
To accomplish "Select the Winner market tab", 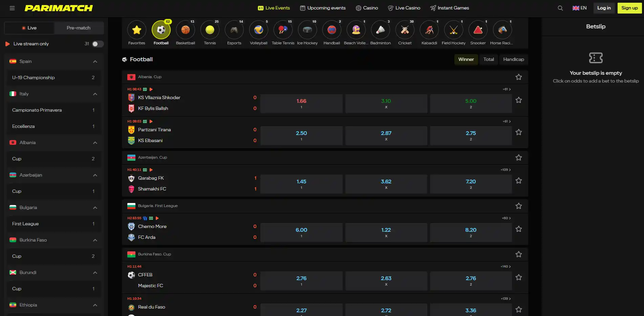I will pyautogui.click(x=466, y=59).
